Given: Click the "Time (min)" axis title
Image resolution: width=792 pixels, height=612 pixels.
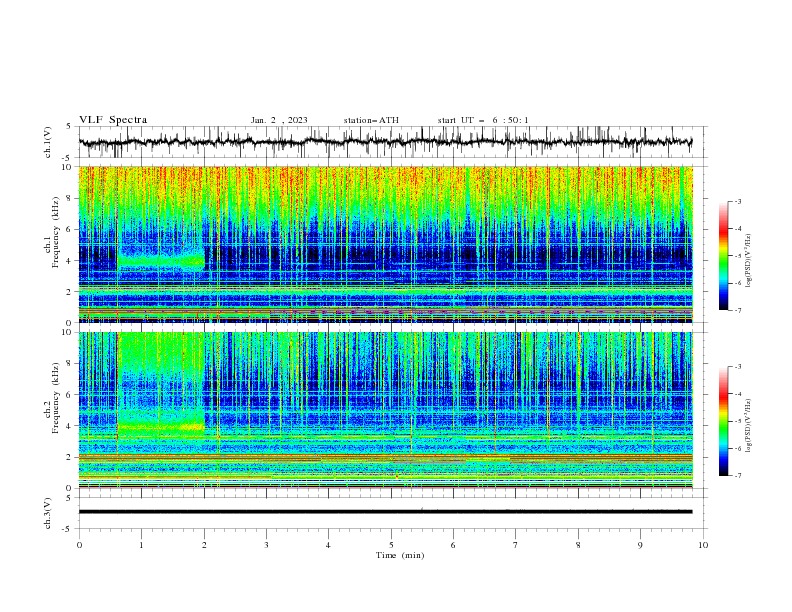Looking at the screenshot, I should click(400, 555).
